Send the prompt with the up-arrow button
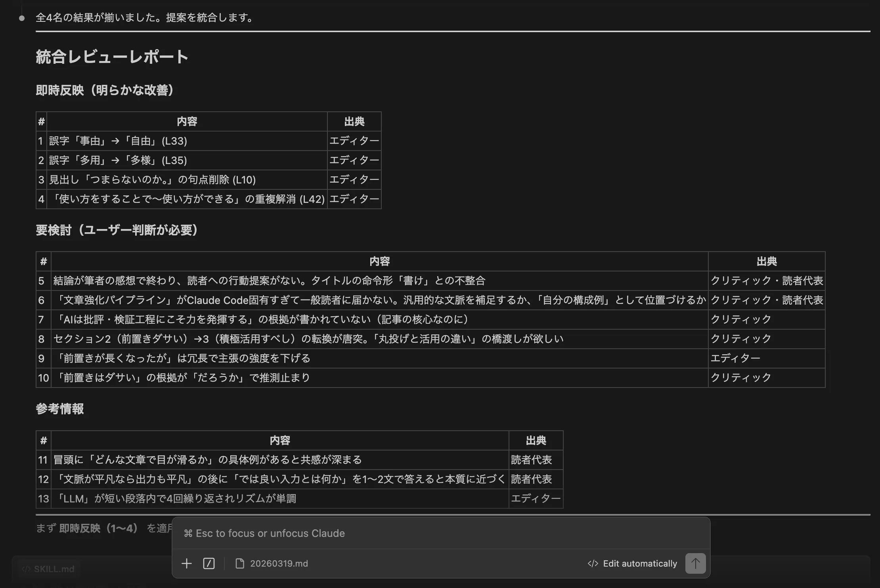 696,563
